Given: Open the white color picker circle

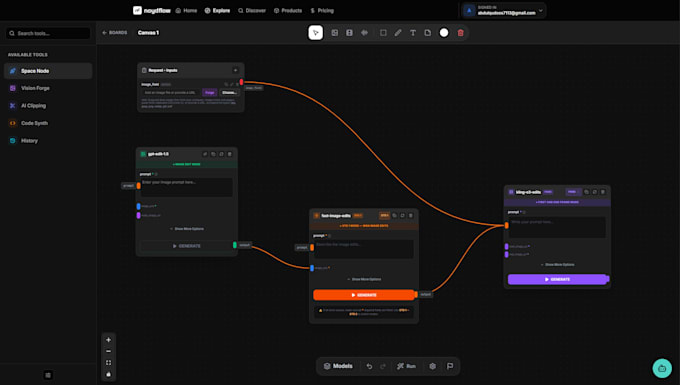Looking at the screenshot, I should (444, 33).
